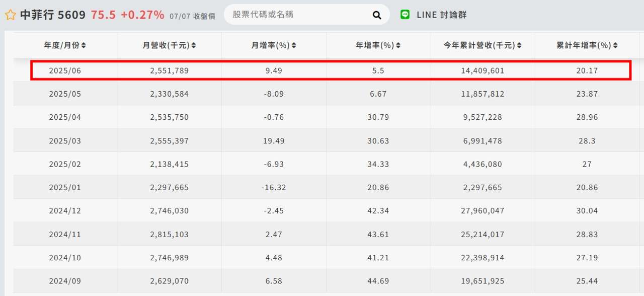
Task: Click the search magnifier icon
Action: (377, 15)
